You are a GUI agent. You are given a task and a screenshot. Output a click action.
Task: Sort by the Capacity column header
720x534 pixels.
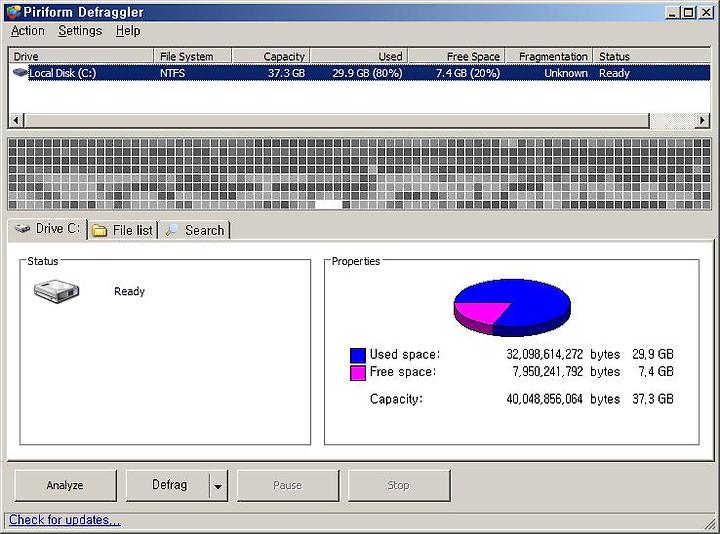(x=271, y=56)
